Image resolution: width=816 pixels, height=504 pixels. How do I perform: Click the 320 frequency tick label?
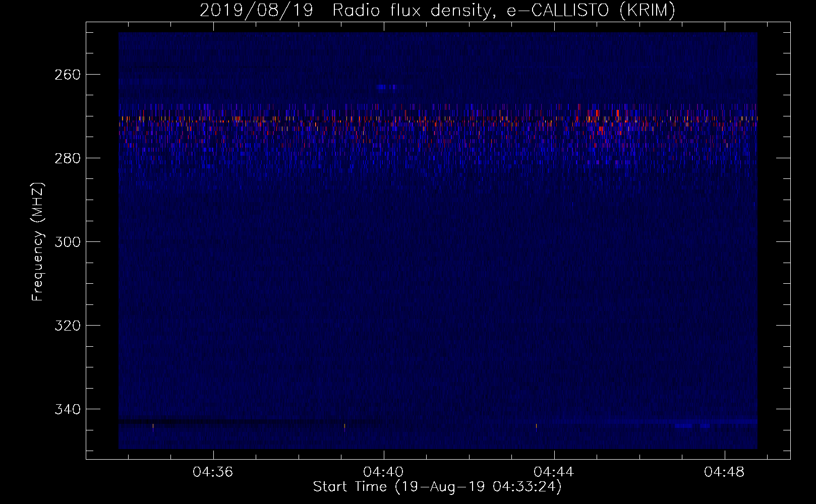click(68, 326)
